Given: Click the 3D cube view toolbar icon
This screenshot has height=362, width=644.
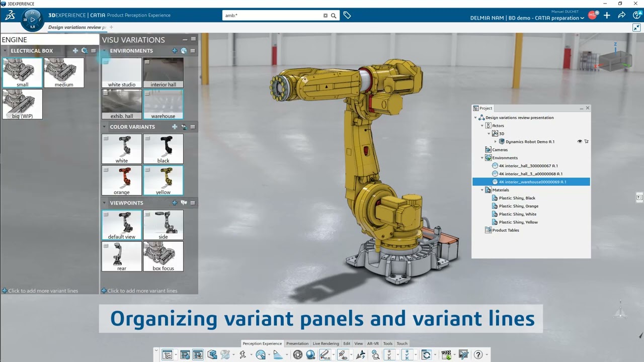Looking at the screenshot, I should (x=212, y=354).
